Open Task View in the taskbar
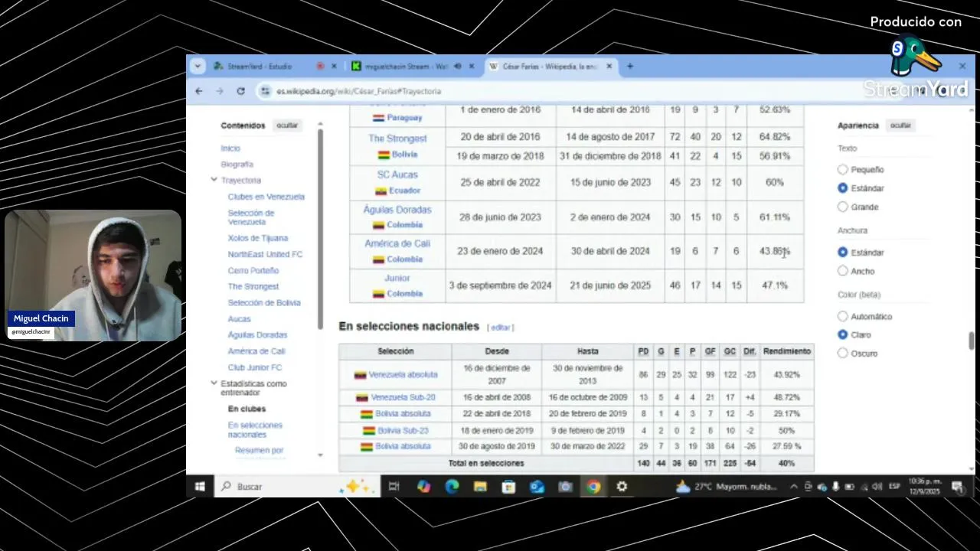 (394, 487)
